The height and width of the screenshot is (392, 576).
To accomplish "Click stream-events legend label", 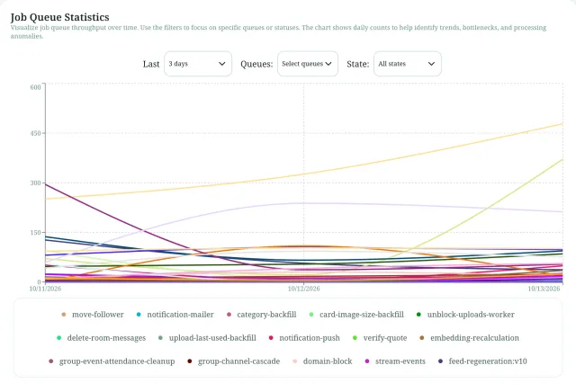I will 400,361.
